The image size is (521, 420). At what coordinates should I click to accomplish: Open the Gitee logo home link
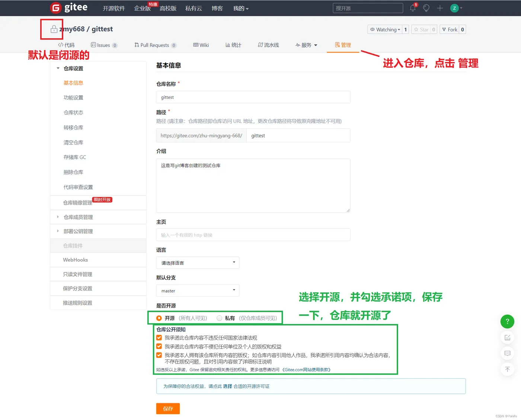pos(69,7)
